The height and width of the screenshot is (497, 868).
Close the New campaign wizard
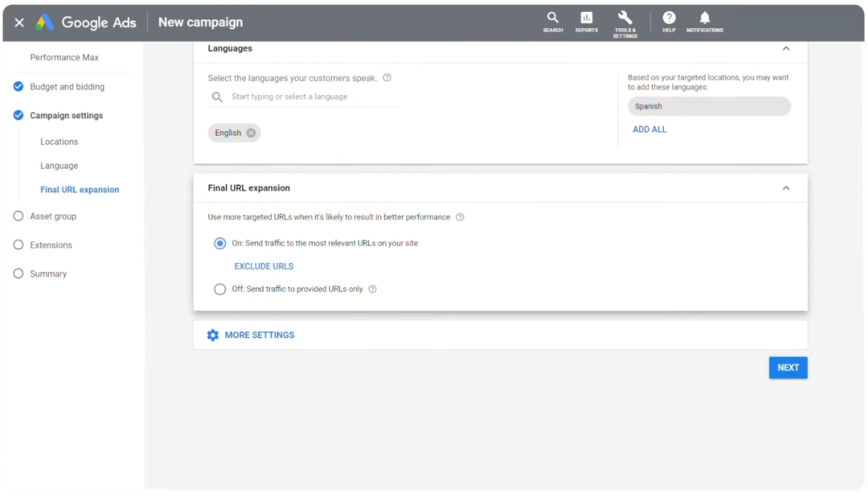tap(19, 23)
